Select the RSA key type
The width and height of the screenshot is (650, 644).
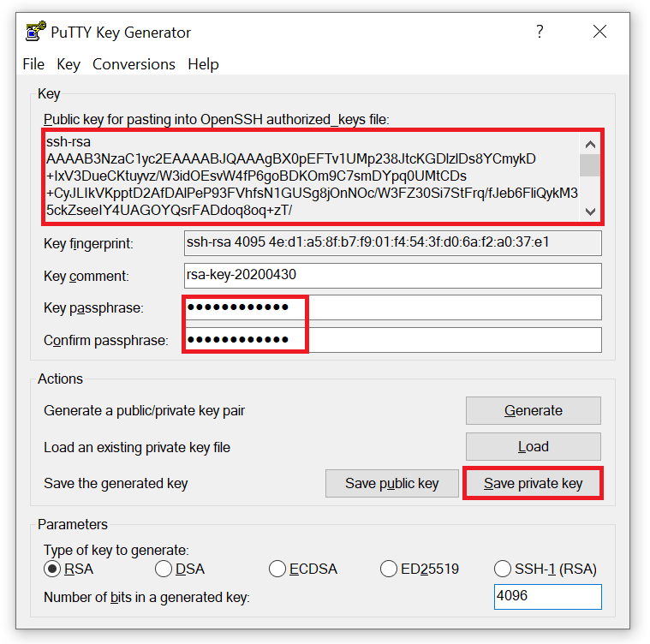point(52,569)
